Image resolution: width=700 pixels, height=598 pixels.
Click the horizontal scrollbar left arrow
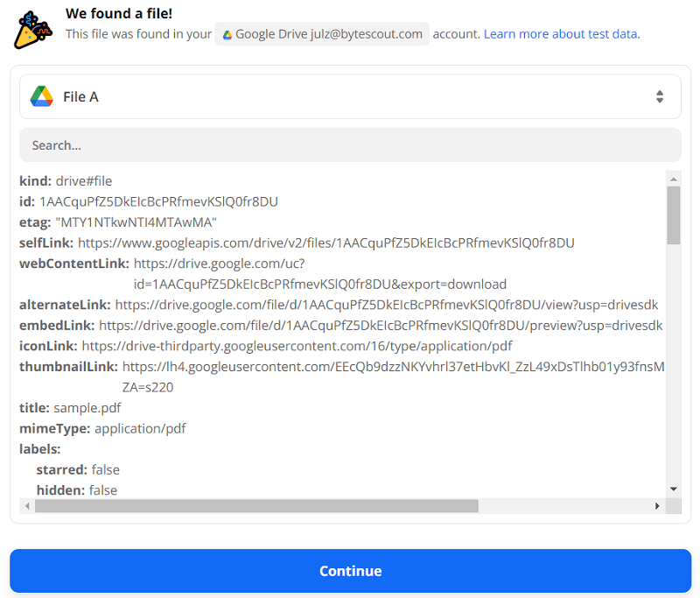point(26,506)
